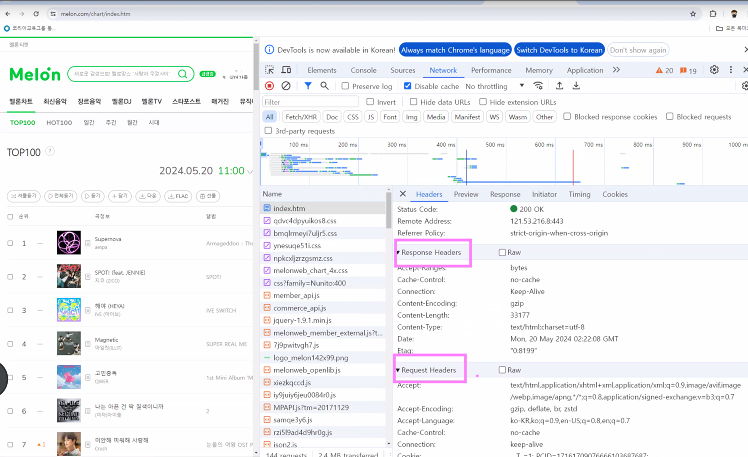The image size is (748, 457).
Task: Check Blocked requests checkbox
Action: 670,116
